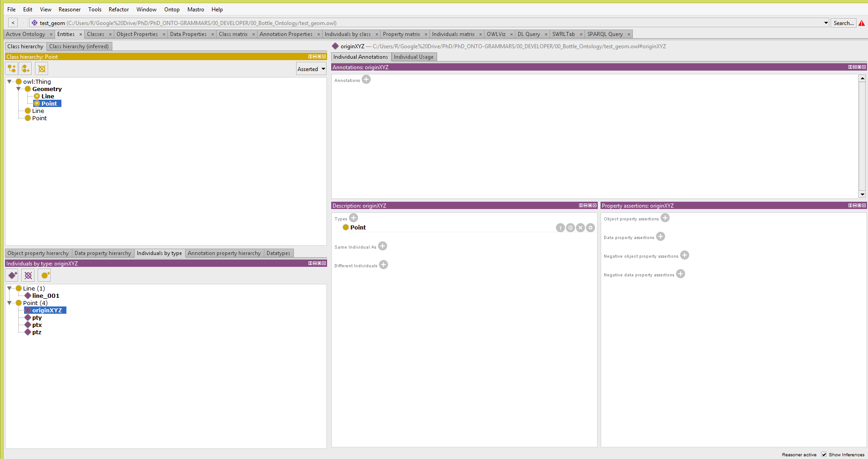Click the add individual diamond icon

coord(13,275)
